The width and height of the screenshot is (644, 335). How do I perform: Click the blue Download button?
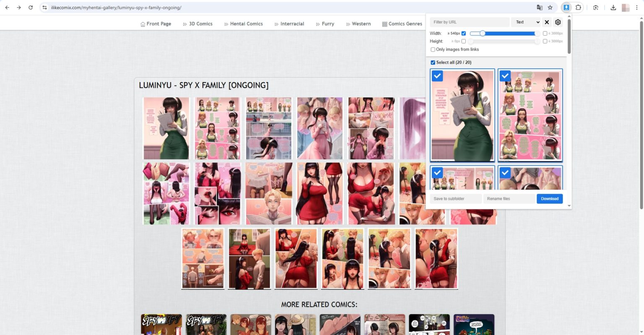click(x=549, y=198)
